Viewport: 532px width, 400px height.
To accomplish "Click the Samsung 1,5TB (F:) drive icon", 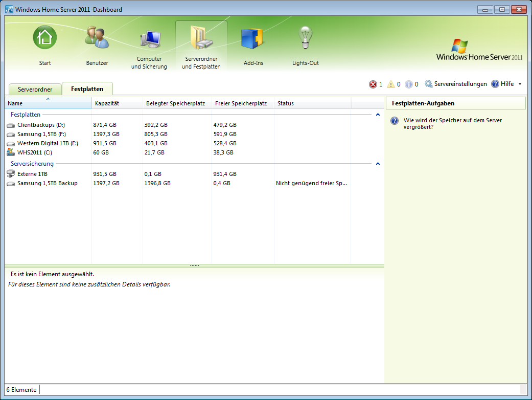I will pyautogui.click(x=11, y=135).
